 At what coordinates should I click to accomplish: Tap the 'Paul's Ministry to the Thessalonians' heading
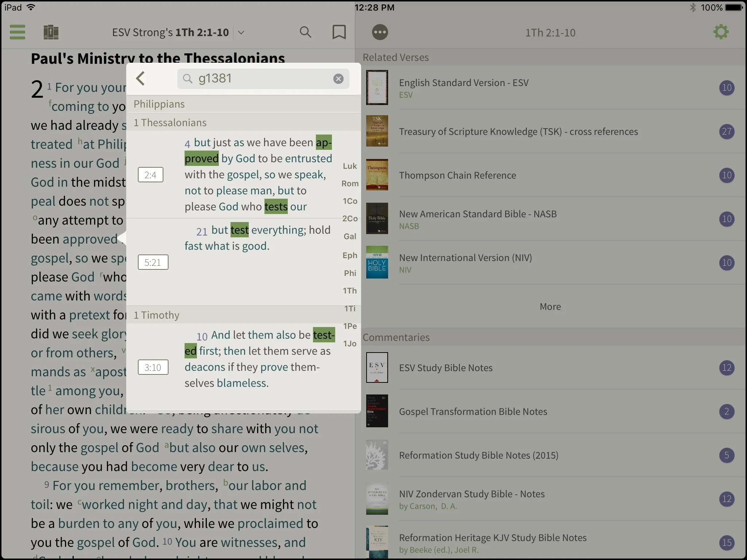tap(158, 58)
